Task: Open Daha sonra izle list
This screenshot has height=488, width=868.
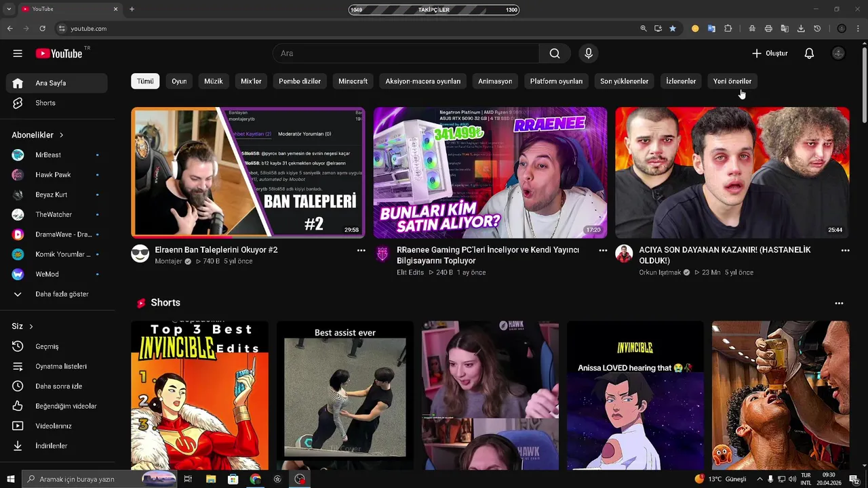Action: [x=57, y=386]
